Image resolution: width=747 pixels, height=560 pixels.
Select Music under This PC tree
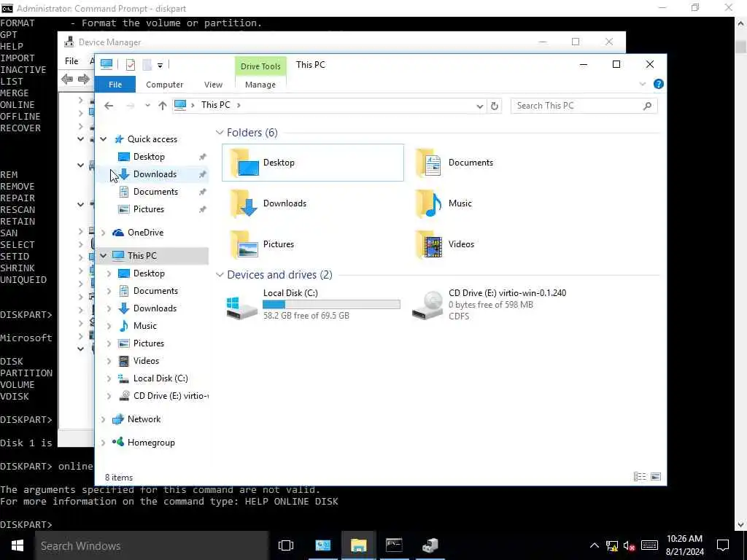145,326
